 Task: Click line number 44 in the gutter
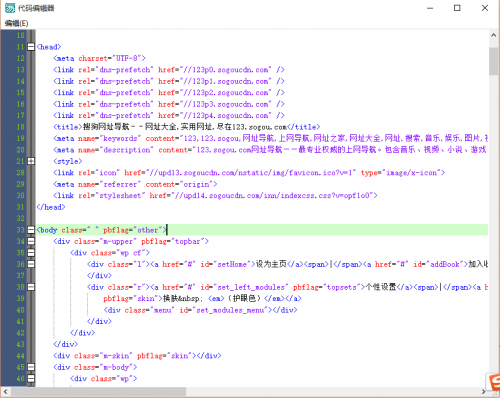pyautogui.click(x=21, y=356)
